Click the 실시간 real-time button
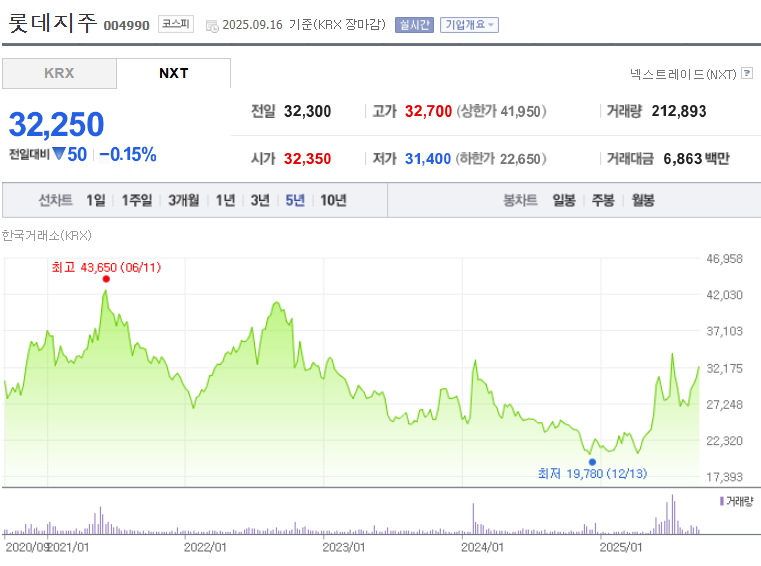761x566 pixels. pos(414,25)
